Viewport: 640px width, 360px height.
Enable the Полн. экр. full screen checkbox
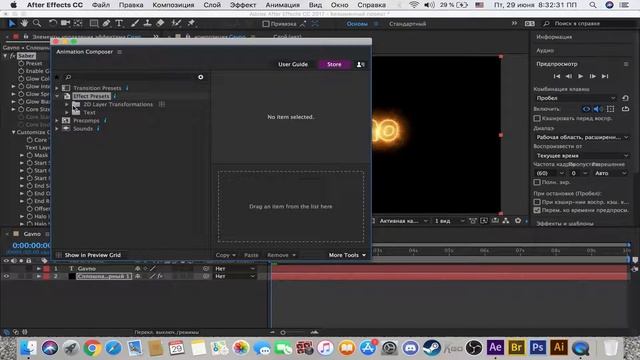tap(537, 182)
